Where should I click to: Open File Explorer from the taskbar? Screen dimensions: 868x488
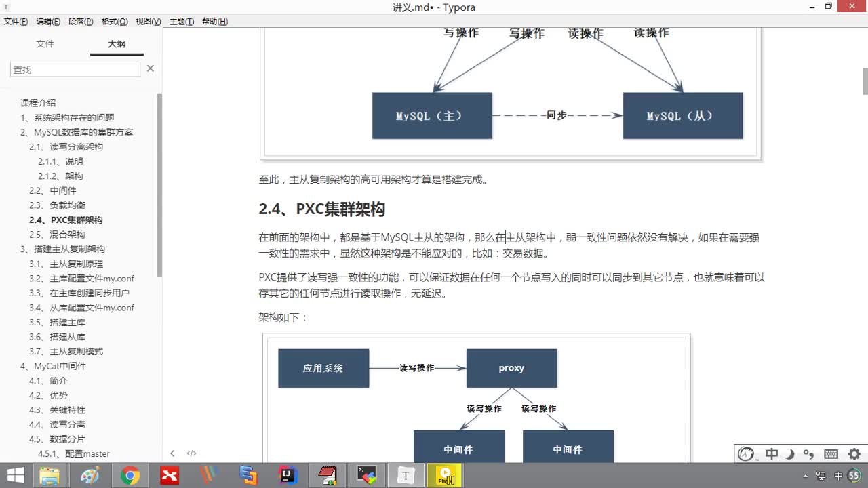coord(49,476)
